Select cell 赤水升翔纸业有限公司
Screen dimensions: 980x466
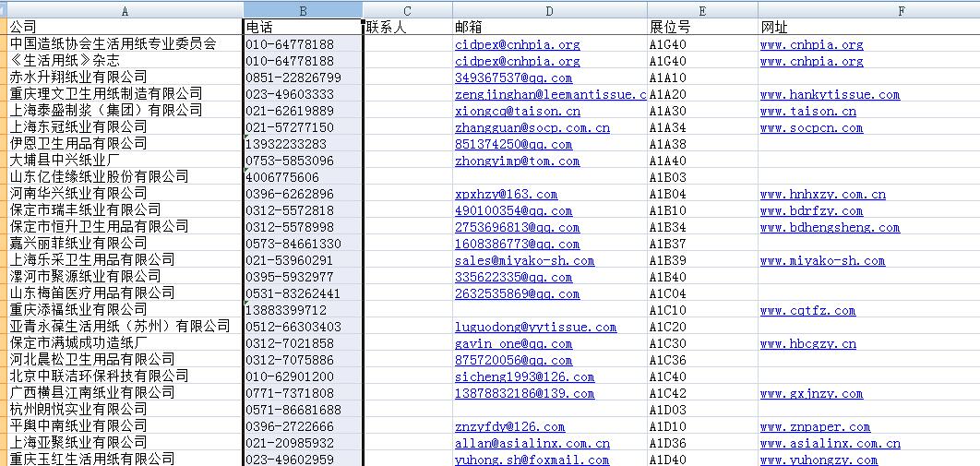[x=125, y=78]
